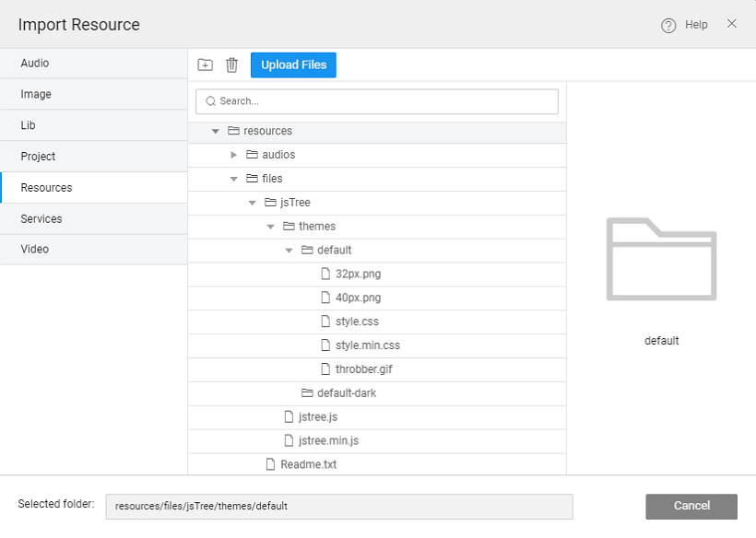
Task: Select the style.min.css file
Action: 367,345
